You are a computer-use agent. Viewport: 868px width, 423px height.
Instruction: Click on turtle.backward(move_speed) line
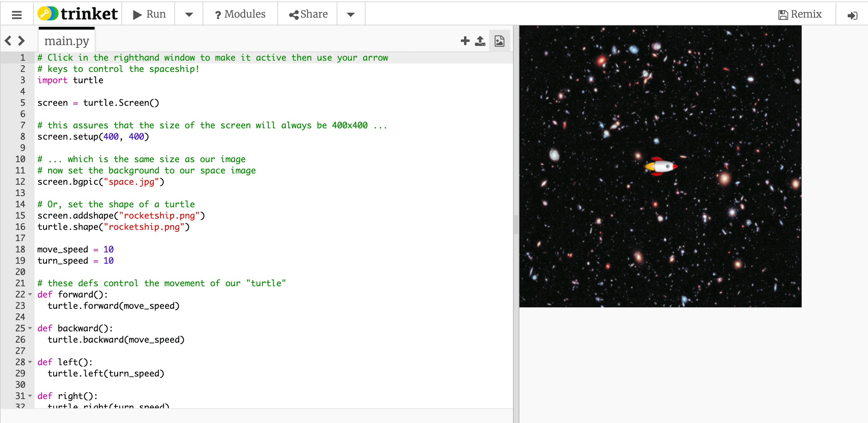click(116, 339)
